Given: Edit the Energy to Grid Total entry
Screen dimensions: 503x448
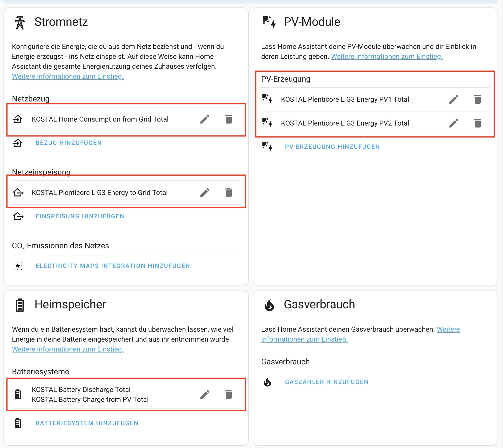Looking at the screenshot, I should pos(205,192).
